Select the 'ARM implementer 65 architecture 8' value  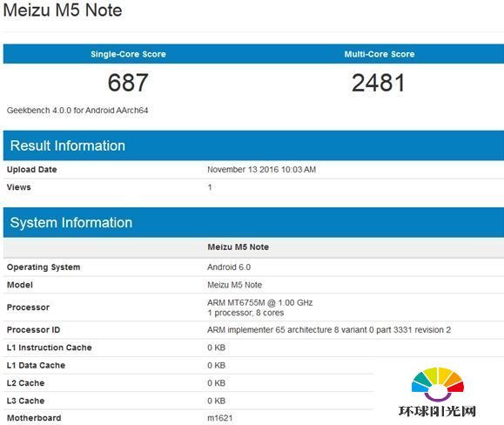coord(329,330)
